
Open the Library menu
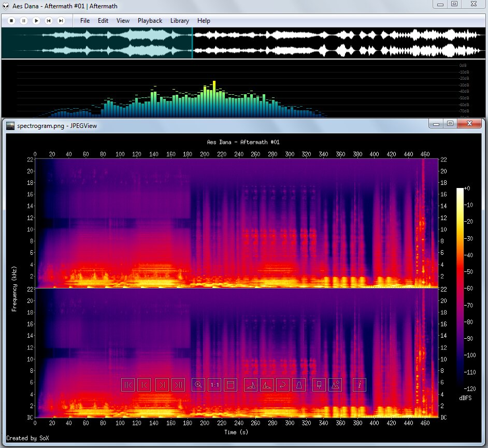click(x=179, y=21)
